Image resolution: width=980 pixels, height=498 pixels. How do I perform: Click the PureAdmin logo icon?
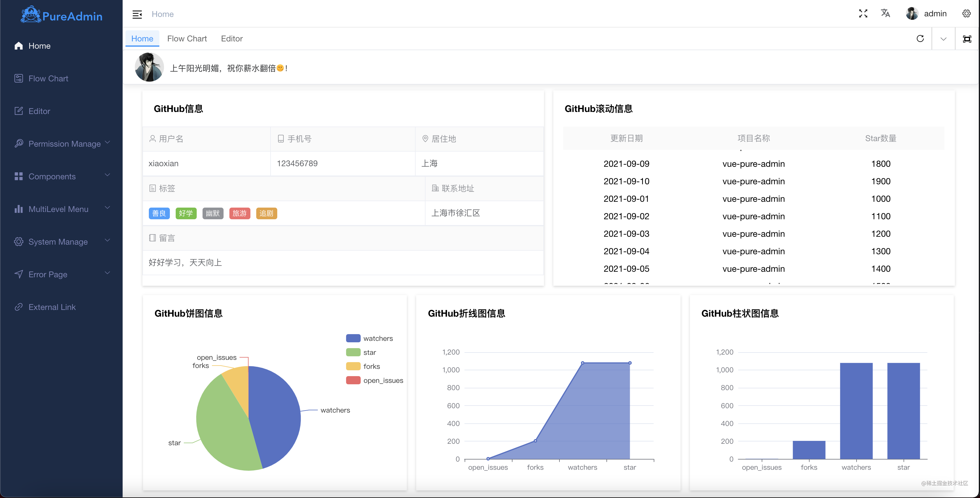(x=30, y=15)
